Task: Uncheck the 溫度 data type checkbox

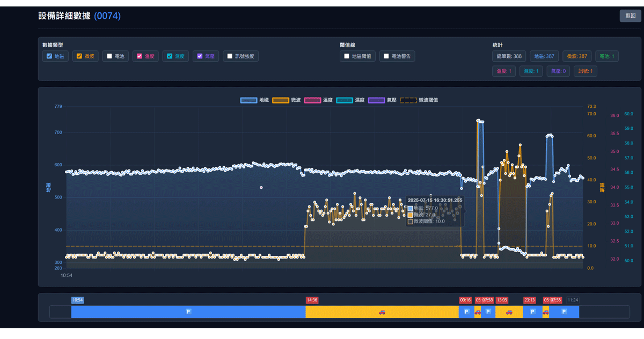Action: [x=140, y=56]
